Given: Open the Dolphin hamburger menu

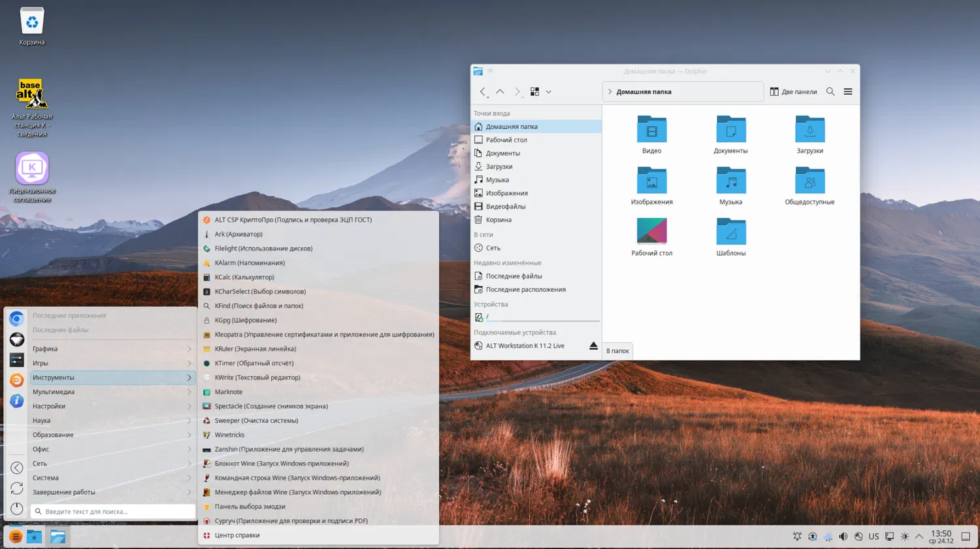Looking at the screenshot, I should click(847, 92).
